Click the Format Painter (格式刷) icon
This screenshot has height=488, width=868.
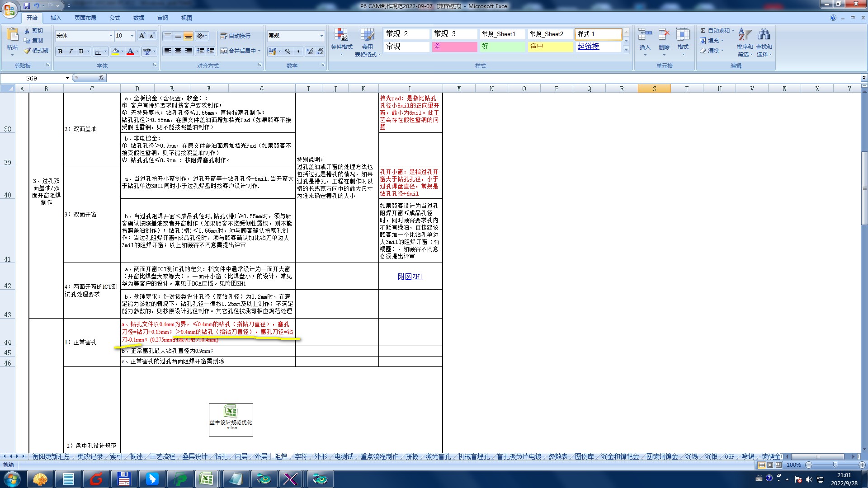[28, 51]
